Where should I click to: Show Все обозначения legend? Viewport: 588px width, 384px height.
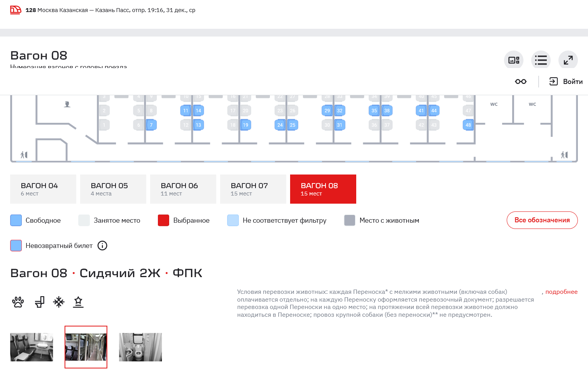(x=542, y=220)
